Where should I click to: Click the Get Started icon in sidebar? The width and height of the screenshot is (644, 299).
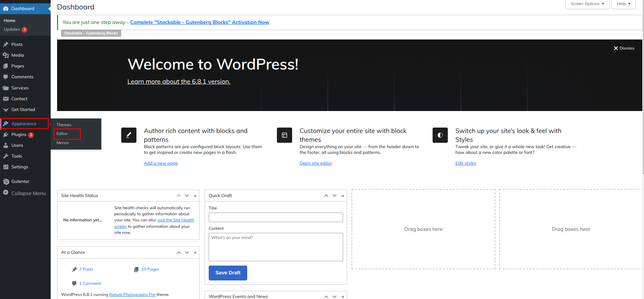coord(6,110)
